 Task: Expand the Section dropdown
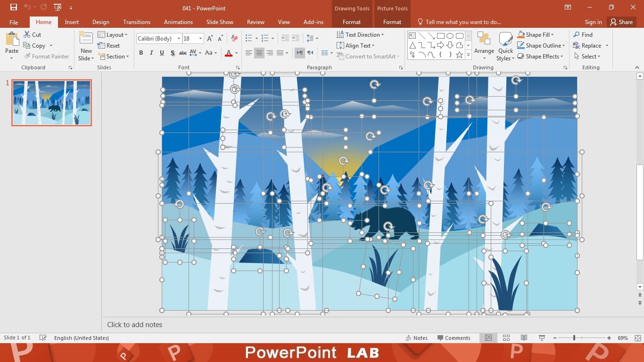point(114,57)
